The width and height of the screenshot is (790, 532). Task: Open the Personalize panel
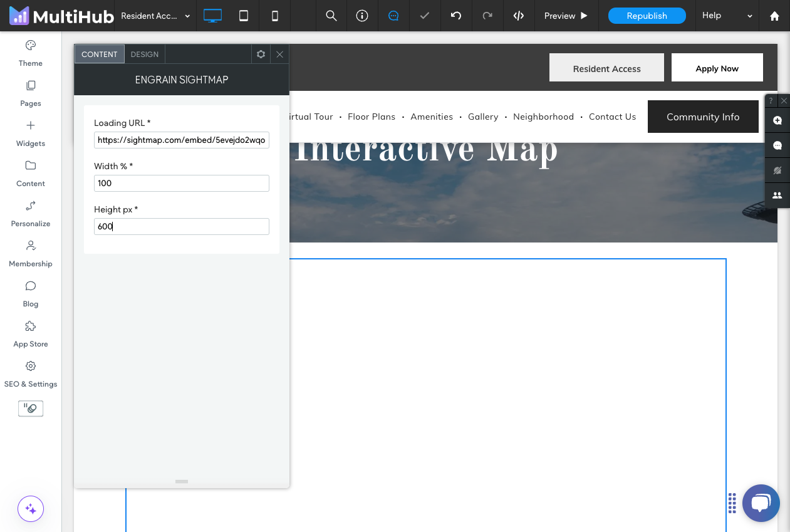[x=31, y=214]
